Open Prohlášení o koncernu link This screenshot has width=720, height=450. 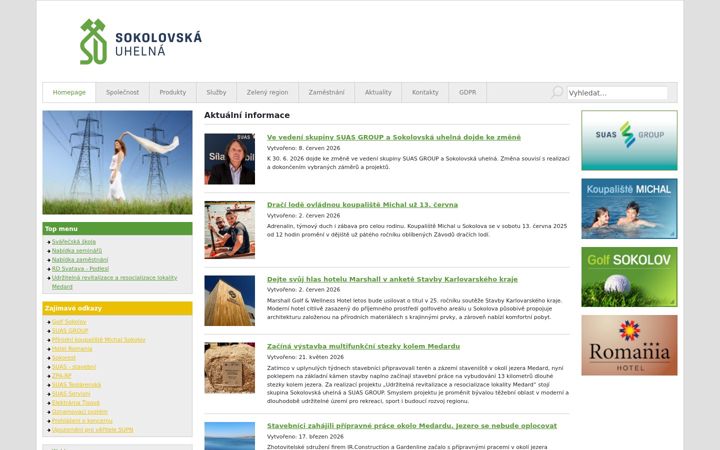point(82,421)
